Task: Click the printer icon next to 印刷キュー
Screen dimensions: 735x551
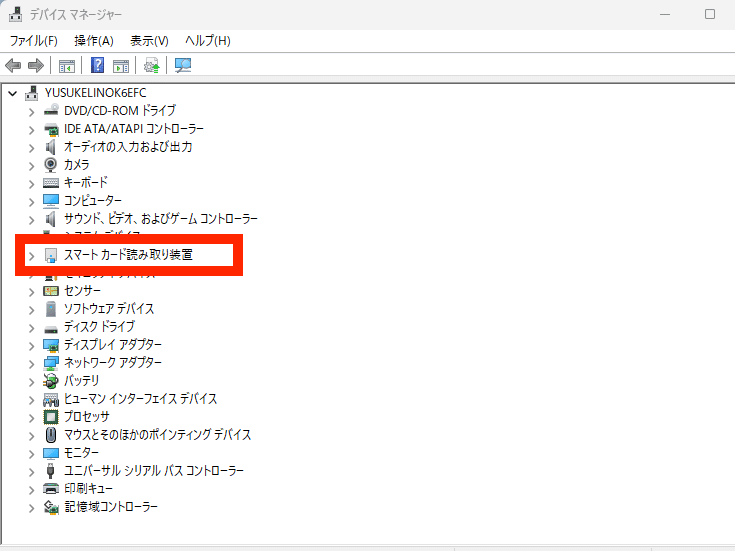Action: [51, 489]
